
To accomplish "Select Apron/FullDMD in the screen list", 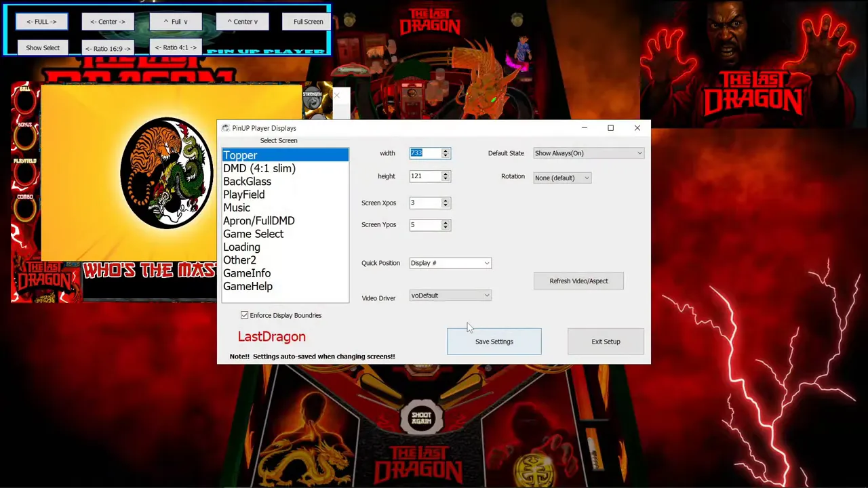I will click(285, 221).
